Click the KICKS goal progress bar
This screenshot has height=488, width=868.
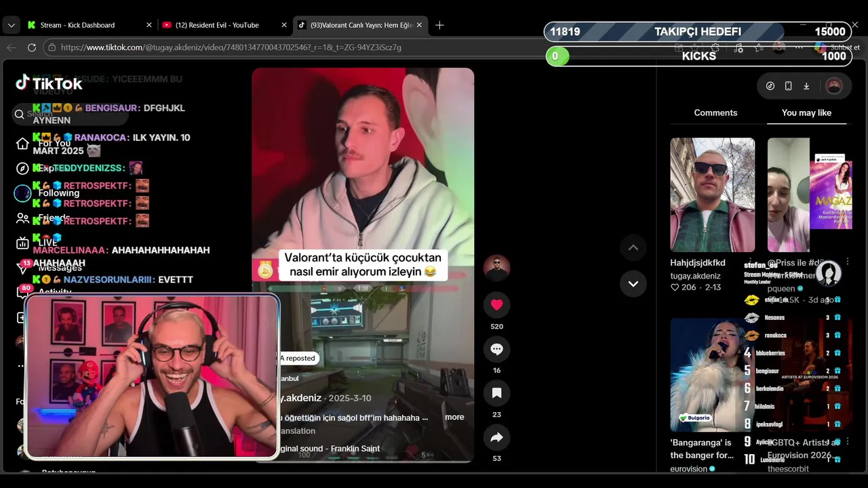[698, 56]
